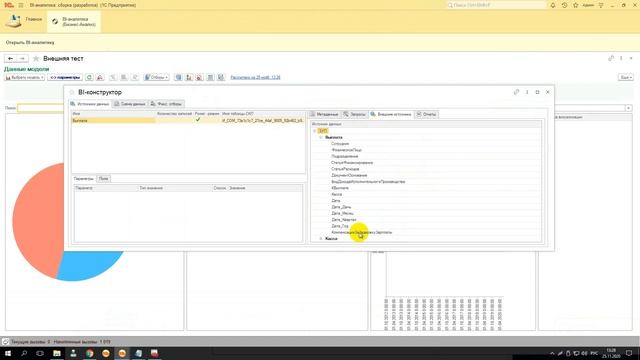Click the Рассчитано на date link
The width and height of the screenshot is (640, 360).
[256, 77]
